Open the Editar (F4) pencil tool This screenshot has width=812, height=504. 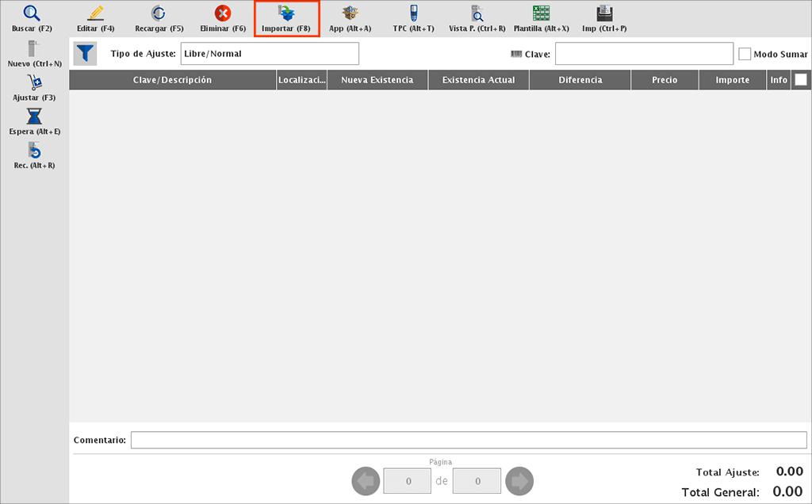pyautogui.click(x=95, y=13)
